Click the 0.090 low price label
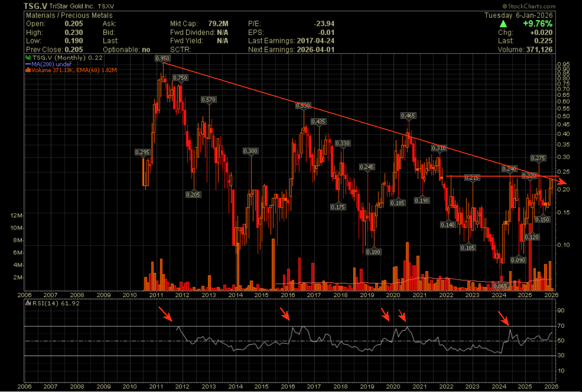The height and width of the screenshot is (392, 582). pyautogui.click(x=518, y=260)
